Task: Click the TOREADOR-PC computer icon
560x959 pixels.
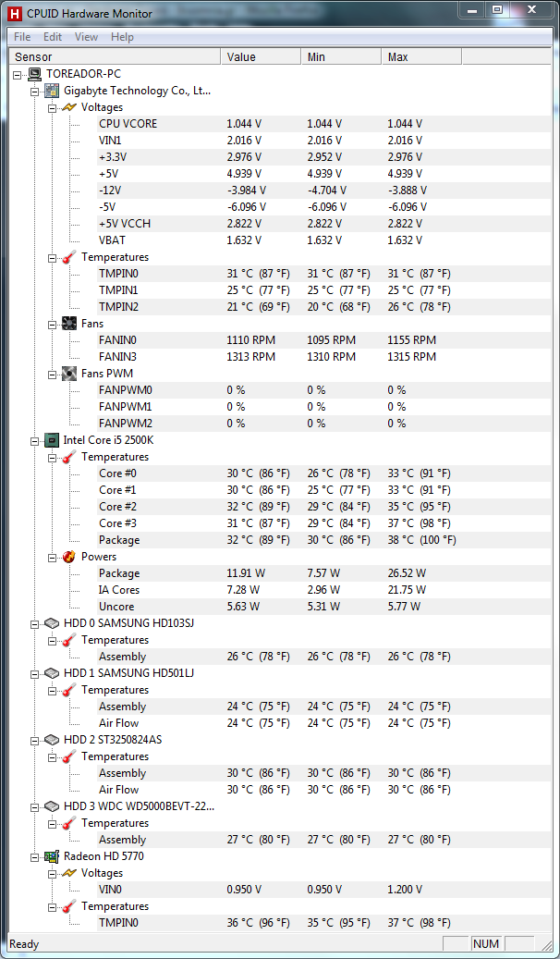Action: (35, 74)
